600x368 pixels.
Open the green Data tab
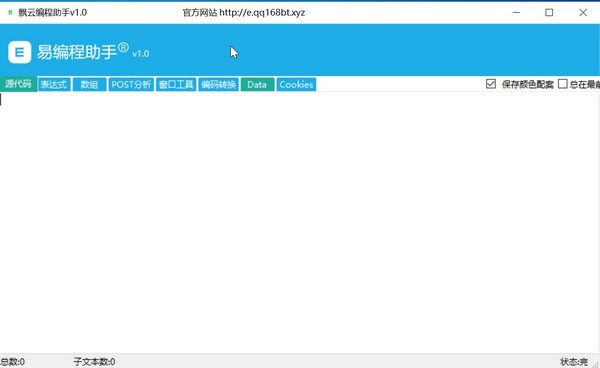click(257, 85)
